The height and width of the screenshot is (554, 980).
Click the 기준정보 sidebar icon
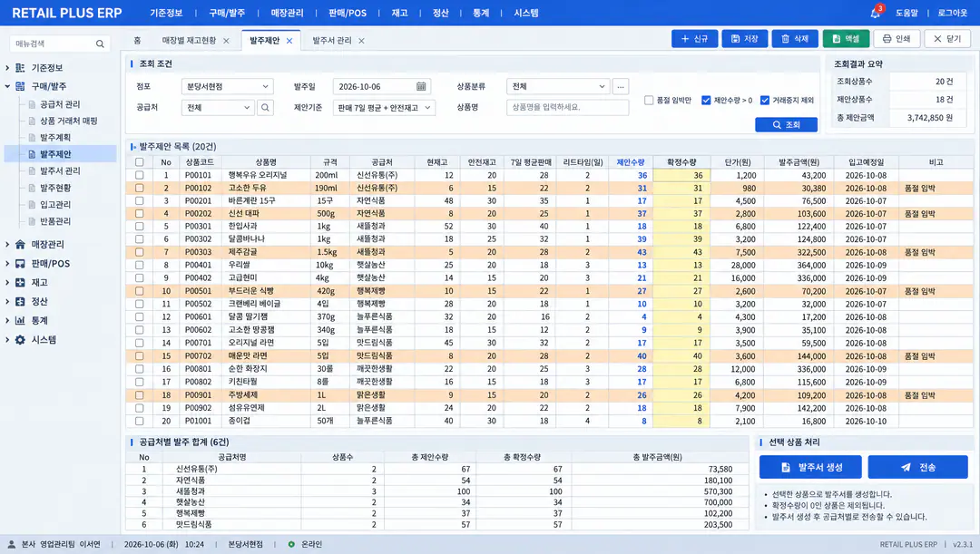tap(20, 67)
